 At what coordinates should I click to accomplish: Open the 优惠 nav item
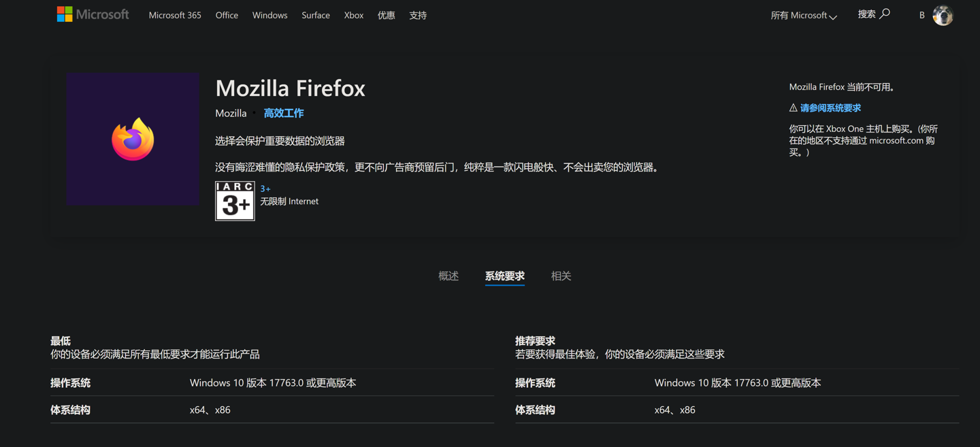(x=386, y=15)
